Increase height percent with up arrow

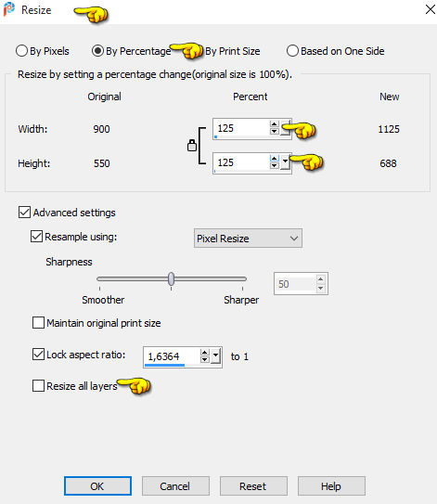274,159
